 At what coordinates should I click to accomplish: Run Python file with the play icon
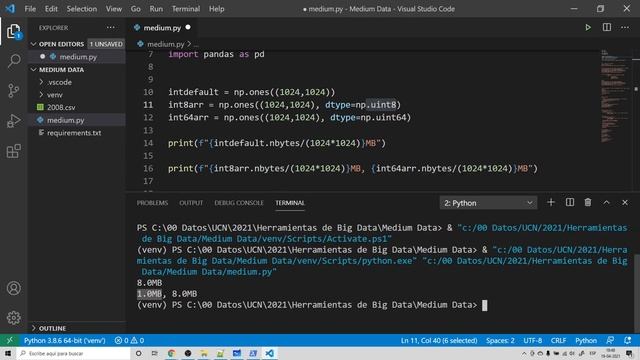(588, 27)
